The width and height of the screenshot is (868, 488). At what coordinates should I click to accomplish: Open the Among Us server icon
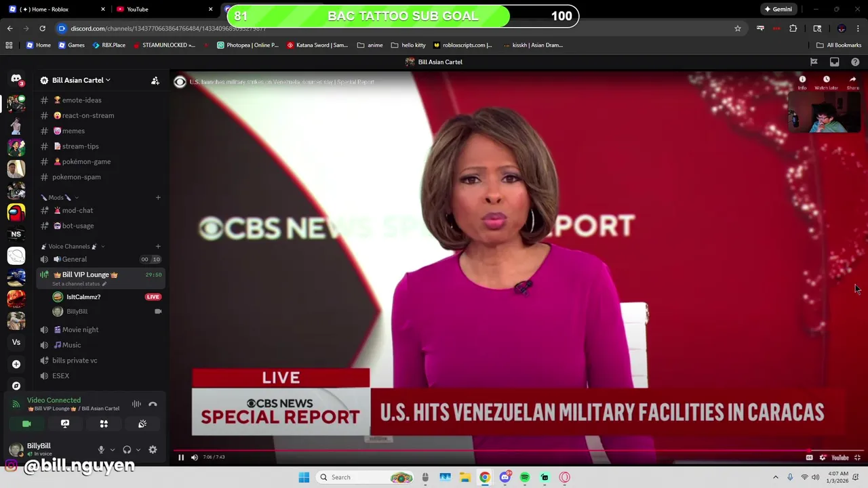click(x=16, y=212)
